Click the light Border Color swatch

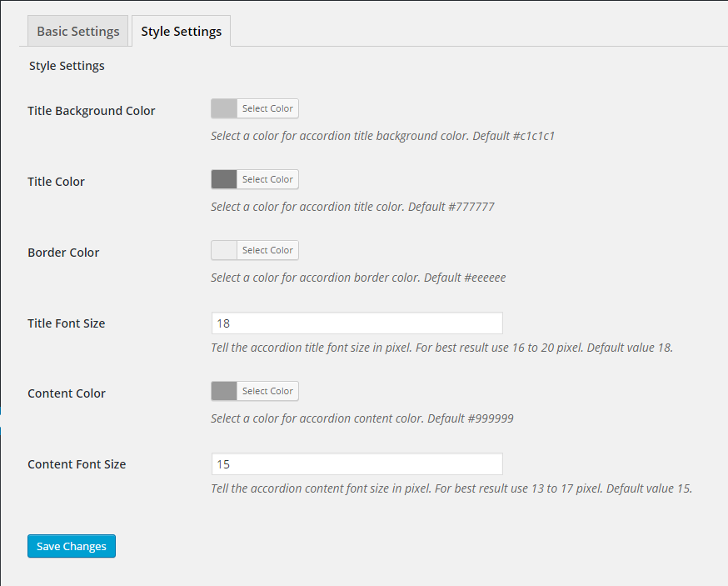coord(224,250)
